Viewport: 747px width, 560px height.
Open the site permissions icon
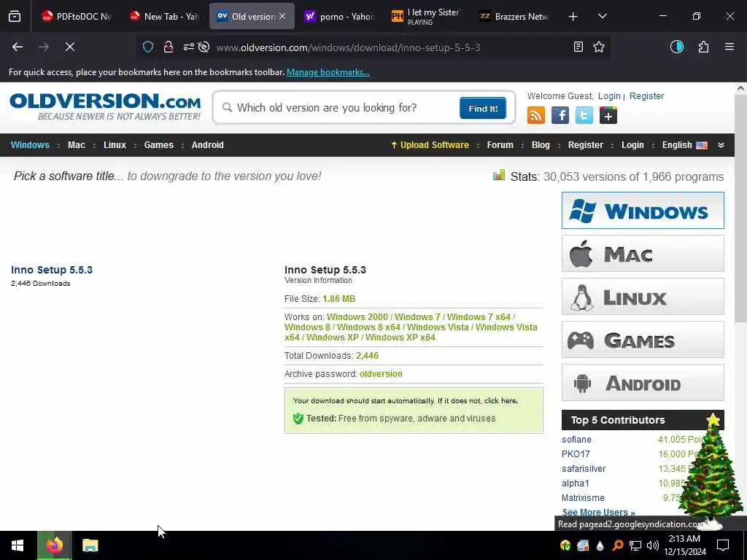[x=189, y=47]
